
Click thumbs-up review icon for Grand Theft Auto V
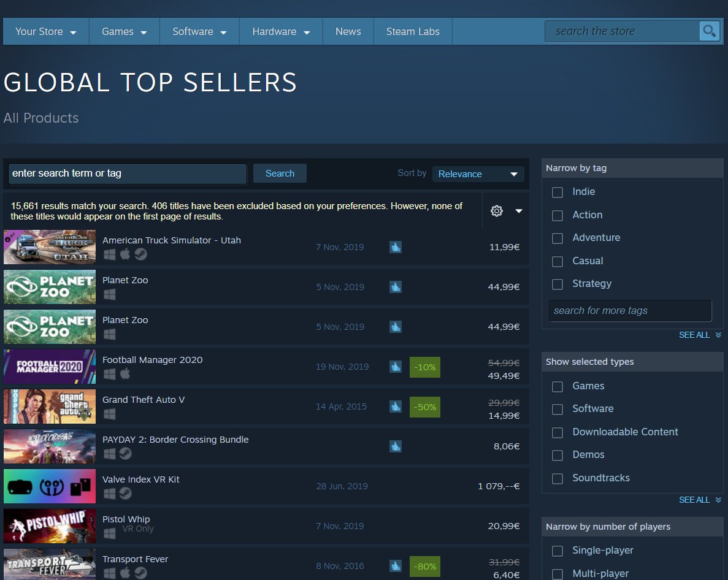(396, 406)
